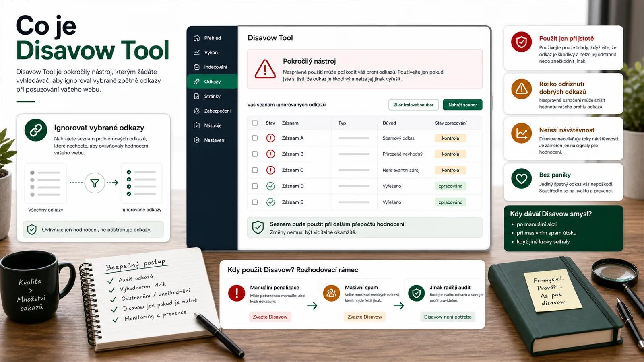Click the chart icon on Neřeší návštěvnost card
This screenshot has width=644, height=362.
click(522, 133)
